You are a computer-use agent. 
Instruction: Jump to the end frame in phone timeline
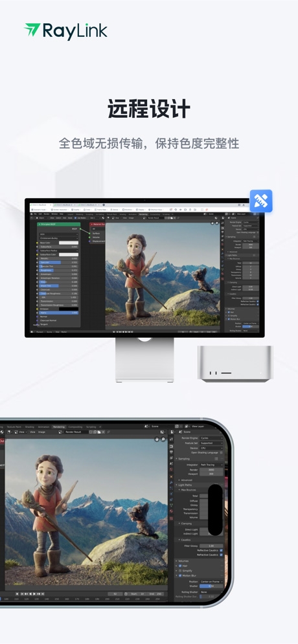click(43, 594)
